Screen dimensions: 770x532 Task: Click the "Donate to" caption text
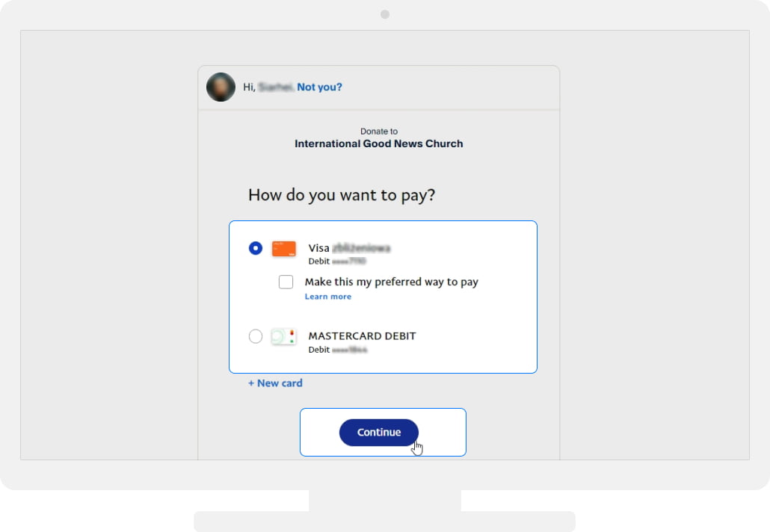[x=379, y=132]
